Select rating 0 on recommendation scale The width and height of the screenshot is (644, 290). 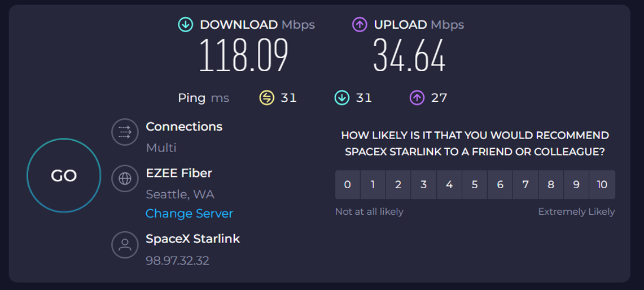pyautogui.click(x=348, y=185)
